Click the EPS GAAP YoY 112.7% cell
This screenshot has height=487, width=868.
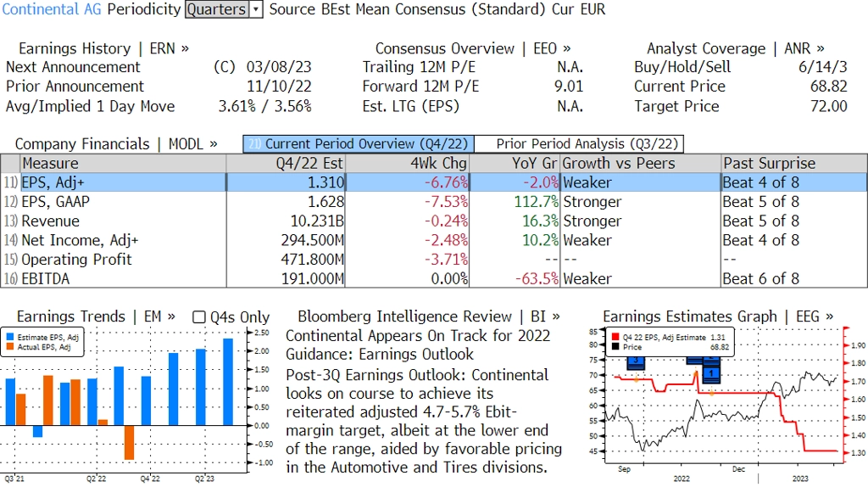[x=515, y=202]
